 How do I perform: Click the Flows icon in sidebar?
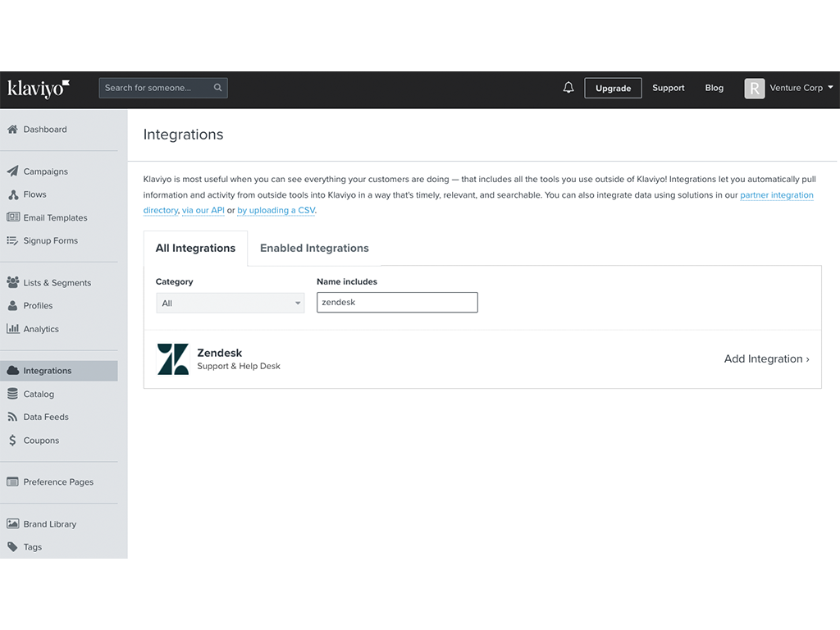12,194
